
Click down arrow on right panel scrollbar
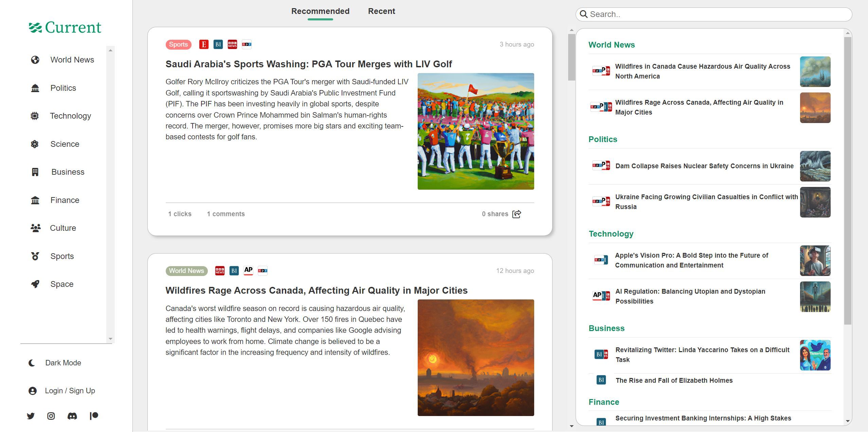(848, 421)
